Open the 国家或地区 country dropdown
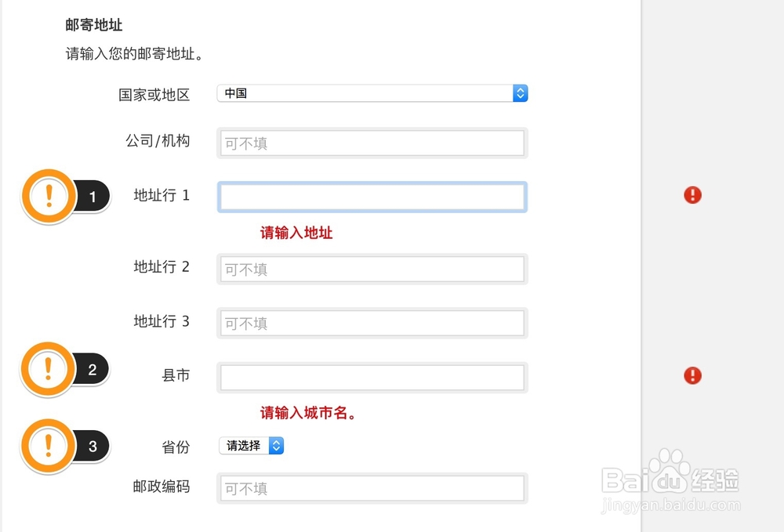This screenshot has height=532, width=784. (x=372, y=92)
